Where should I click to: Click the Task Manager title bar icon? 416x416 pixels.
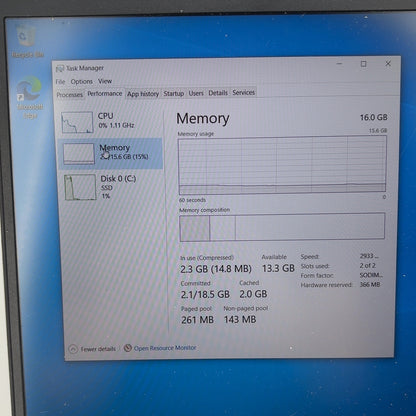(x=60, y=69)
